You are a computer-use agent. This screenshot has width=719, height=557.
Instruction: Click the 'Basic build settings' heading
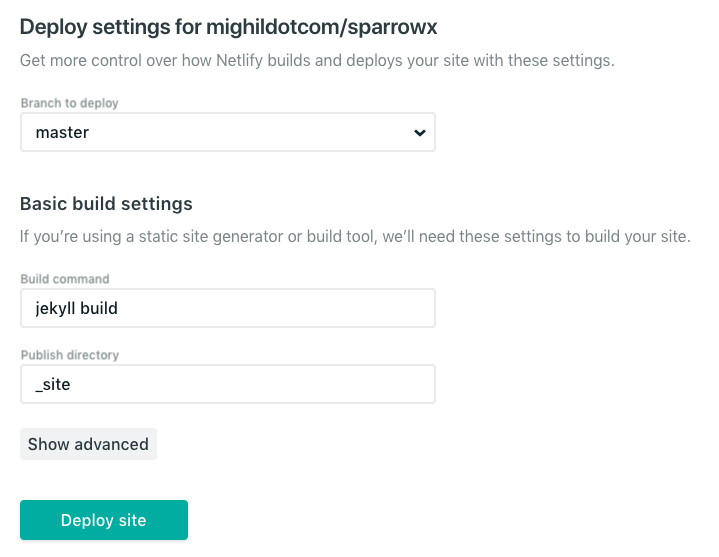tap(106, 203)
